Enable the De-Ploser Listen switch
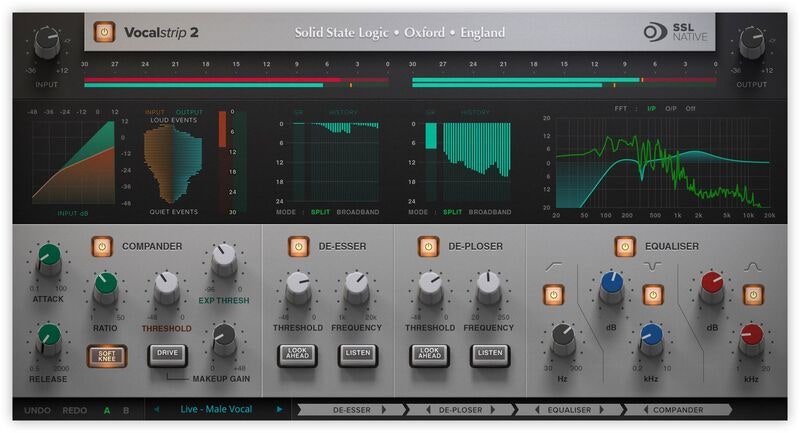Viewport: 800px width, 433px height. pyautogui.click(x=489, y=354)
